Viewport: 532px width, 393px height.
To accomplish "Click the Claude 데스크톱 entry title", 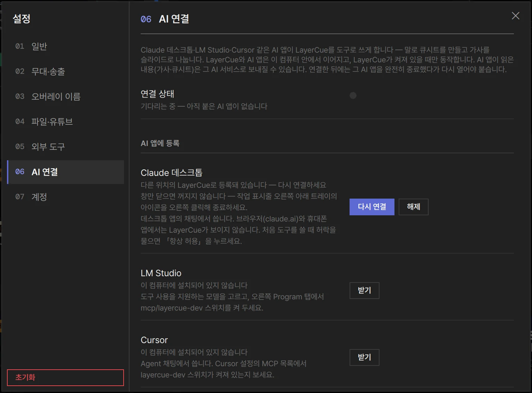I will coord(172,173).
